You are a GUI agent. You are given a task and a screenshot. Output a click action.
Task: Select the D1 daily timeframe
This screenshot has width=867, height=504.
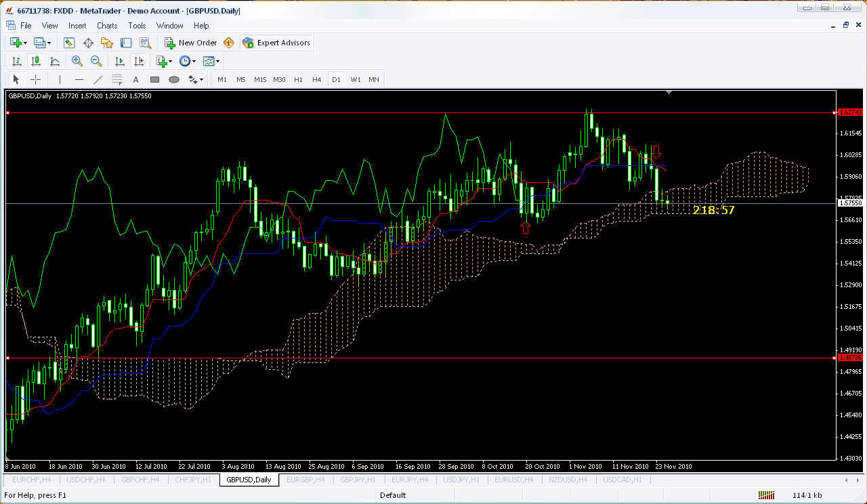tap(336, 79)
